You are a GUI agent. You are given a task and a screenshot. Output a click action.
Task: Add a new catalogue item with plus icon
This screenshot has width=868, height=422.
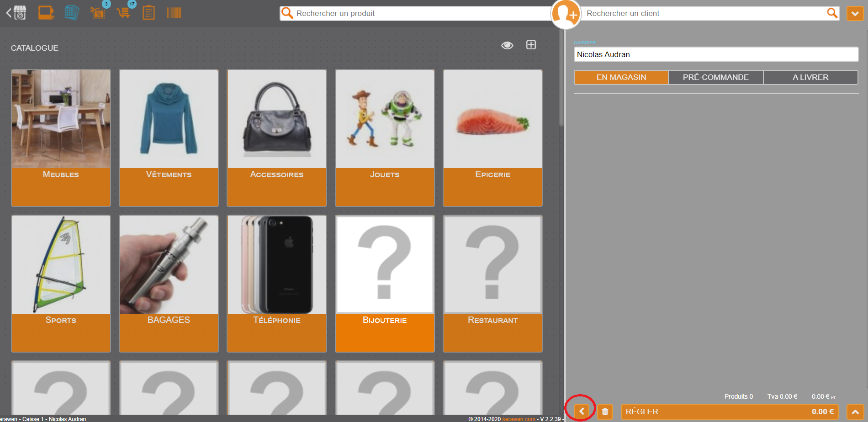pyautogui.click(x=531, y=45)
